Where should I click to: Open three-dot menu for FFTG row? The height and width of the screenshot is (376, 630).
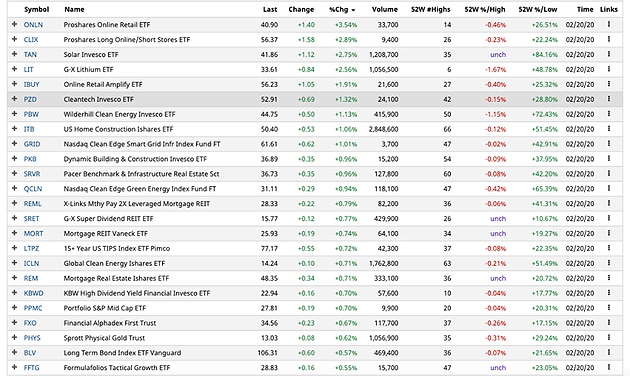(609, 367)
